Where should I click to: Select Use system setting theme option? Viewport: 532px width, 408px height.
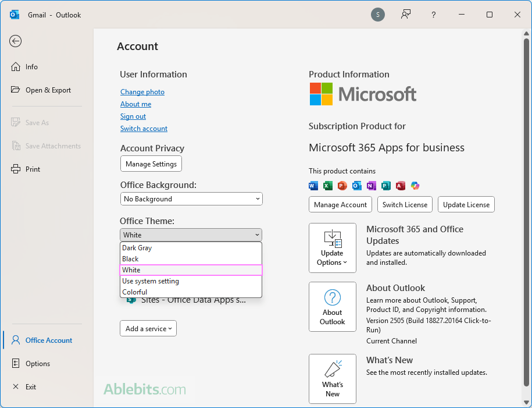191,281
